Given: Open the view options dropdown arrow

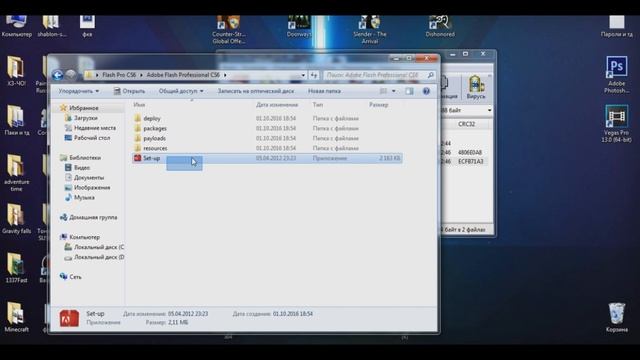Looking at the screenshot, I should (x=393, y=91).
